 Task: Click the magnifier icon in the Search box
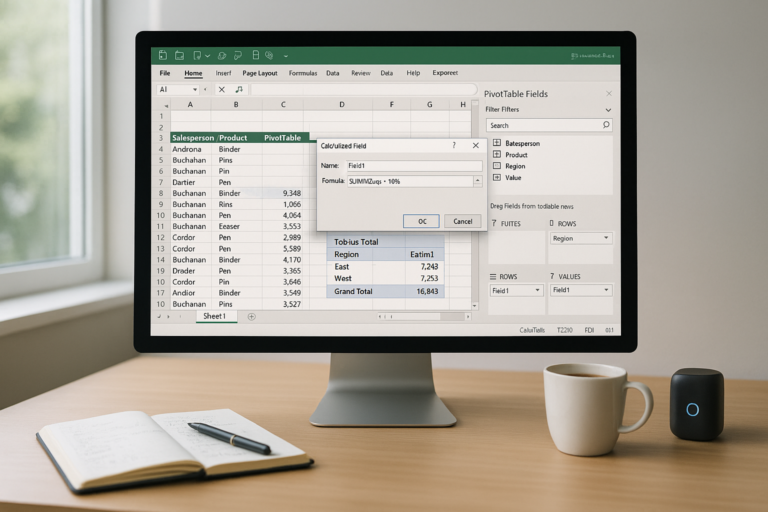pyautogui.click(x=606, y=125)
